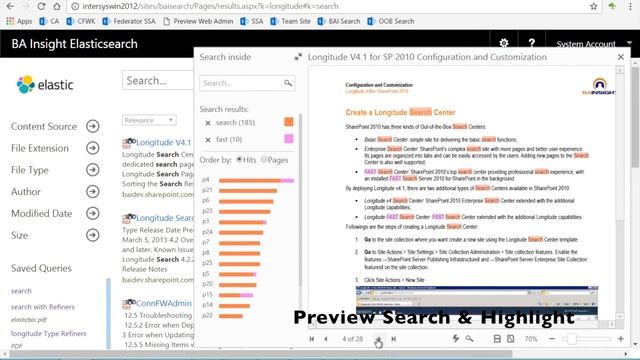This screenshot has height=360, width=640.
Task: Jump to page p15 hit bar
Action: pos(236,295)
